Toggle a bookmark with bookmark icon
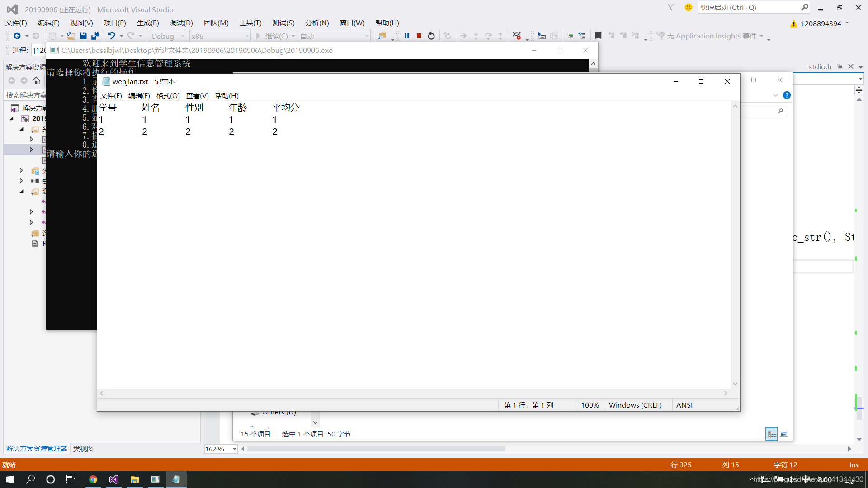The width and height of the screenshot is (868, 488). (x=598, y=36)
